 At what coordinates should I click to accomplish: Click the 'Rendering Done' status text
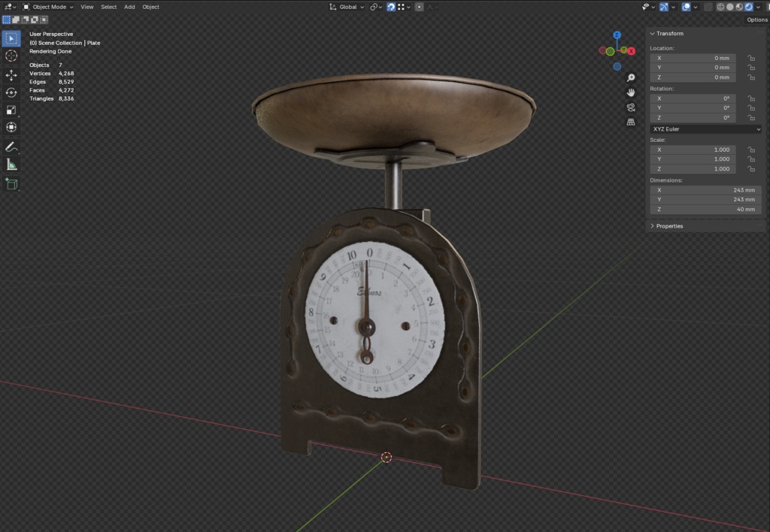[x=50, y=51]
